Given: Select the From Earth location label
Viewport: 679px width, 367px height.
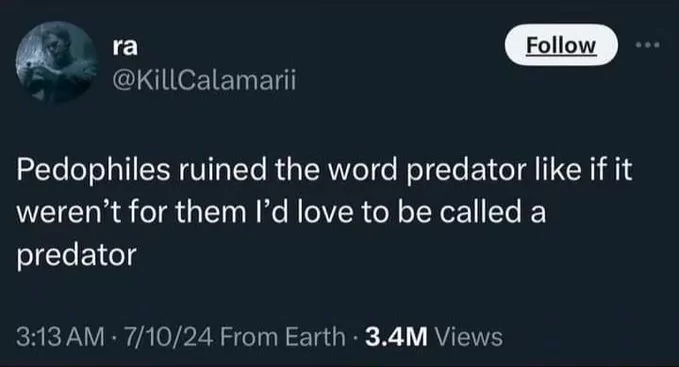Looking at the screenshot, I should point(283,337).
